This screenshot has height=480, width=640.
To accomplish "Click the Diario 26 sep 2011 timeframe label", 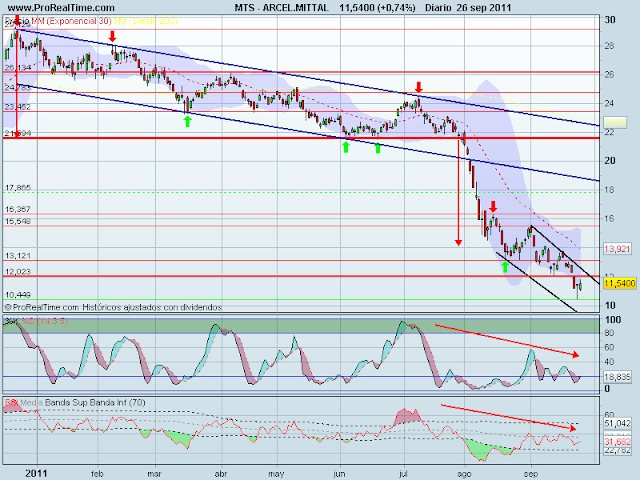I will tap(468, 7).
